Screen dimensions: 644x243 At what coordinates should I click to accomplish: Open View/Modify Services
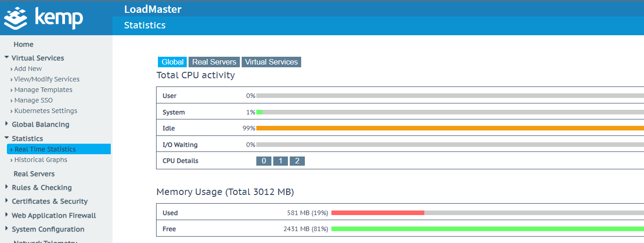[47, 79]
